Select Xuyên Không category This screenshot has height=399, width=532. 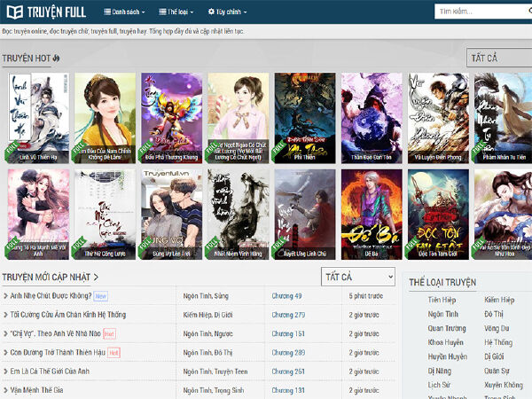[x=504, y=385]
